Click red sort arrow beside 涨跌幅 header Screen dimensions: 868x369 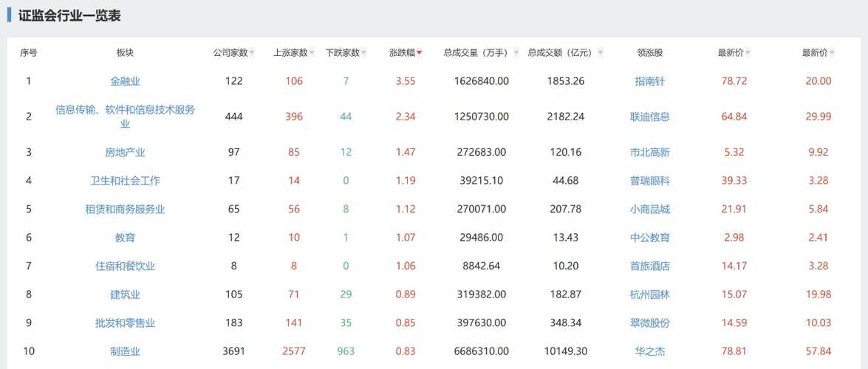[420, 53]
